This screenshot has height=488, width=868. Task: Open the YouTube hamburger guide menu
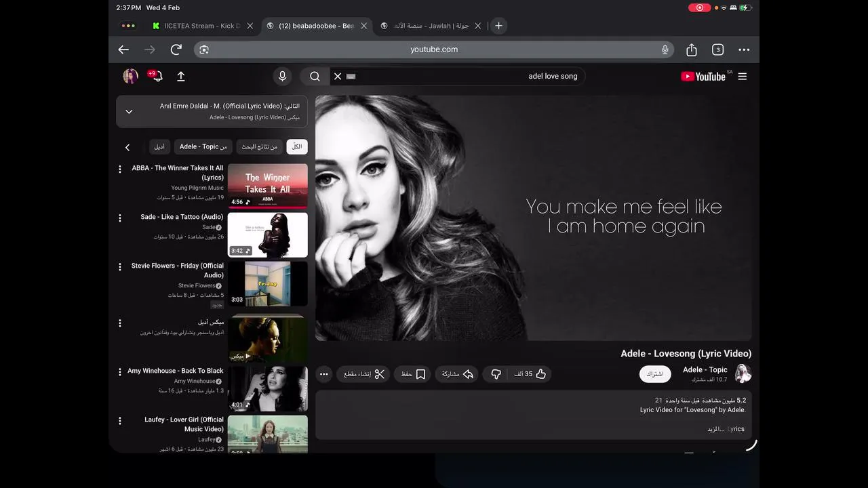click(x=743, y=77)
